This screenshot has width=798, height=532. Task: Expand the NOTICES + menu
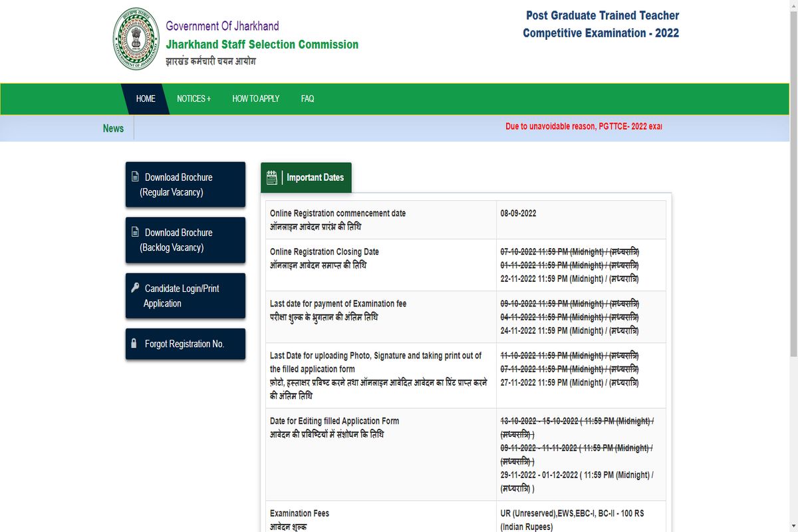click(x=194, y=98)
